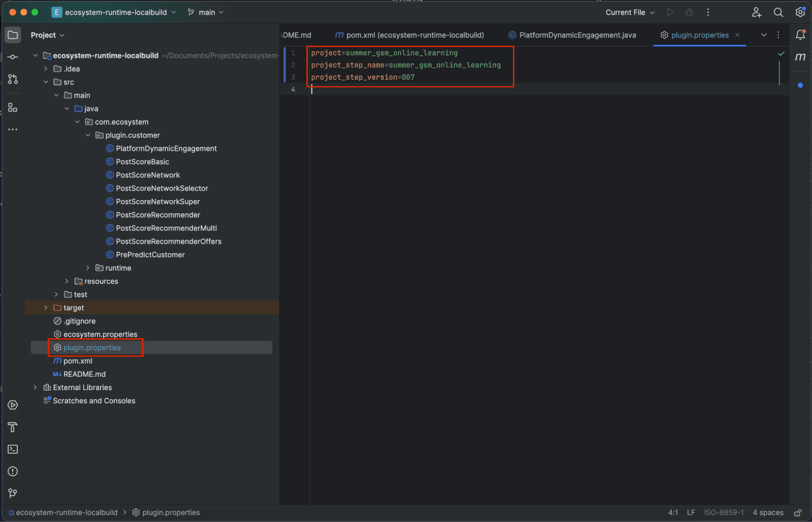
Task: Expand the runtime package
Action: point(88,268)
